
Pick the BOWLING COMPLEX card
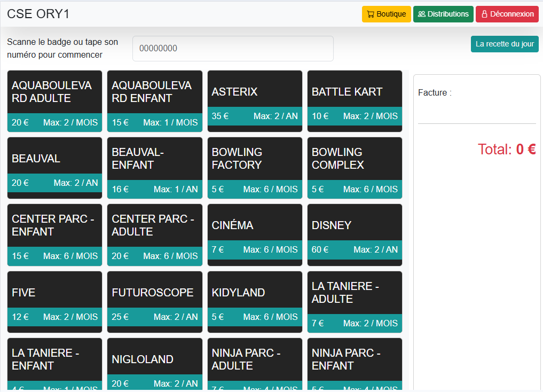click(355, 168)
